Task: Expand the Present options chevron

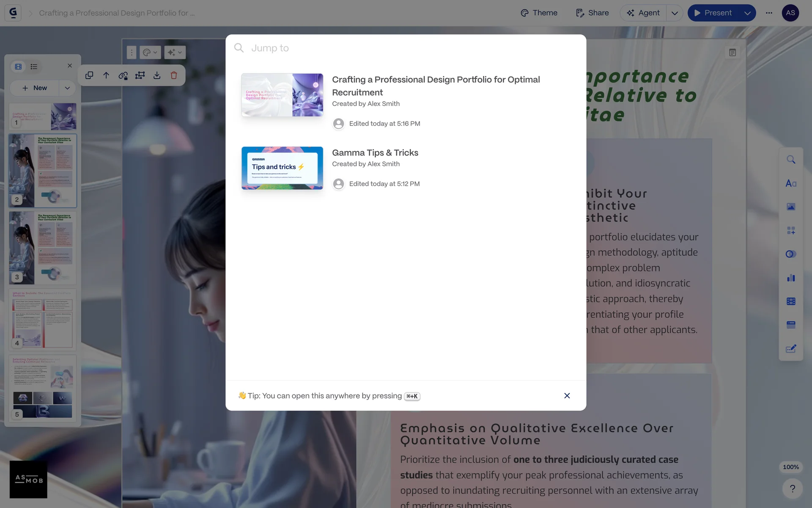Action: tap(747, 13)
